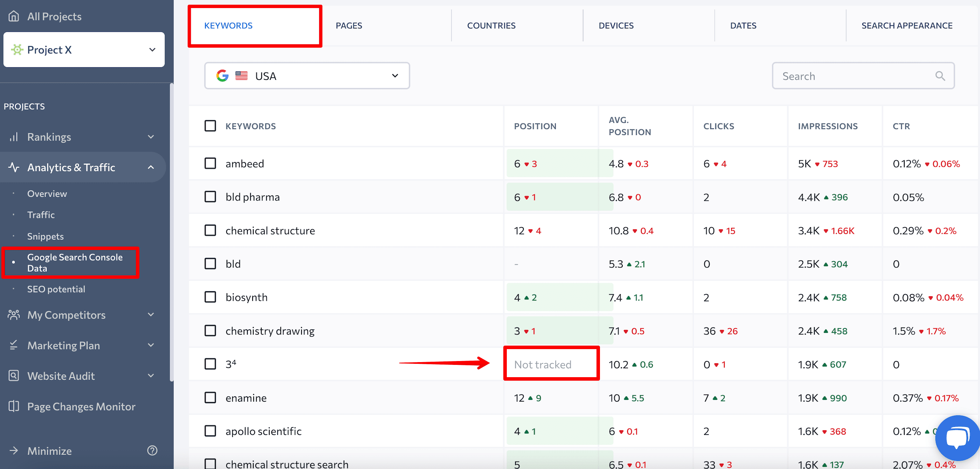Select the chemistry drawing checkbox
Image resolution: width=980 pixels, height=469 pixels.
(211, 331)
